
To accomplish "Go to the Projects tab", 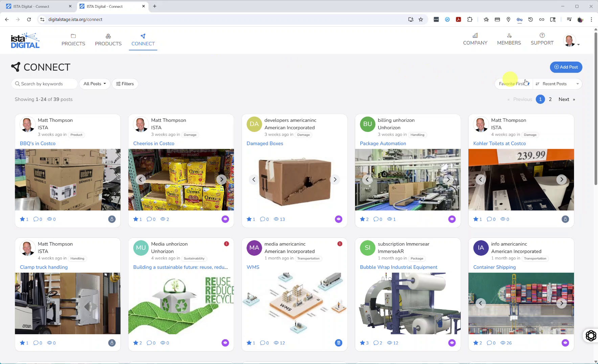I will tap(73, 40).
